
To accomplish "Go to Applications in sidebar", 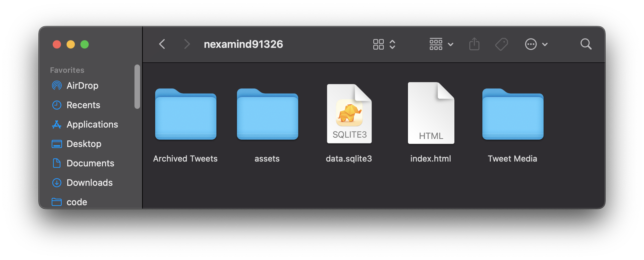I will coord(92,124).
